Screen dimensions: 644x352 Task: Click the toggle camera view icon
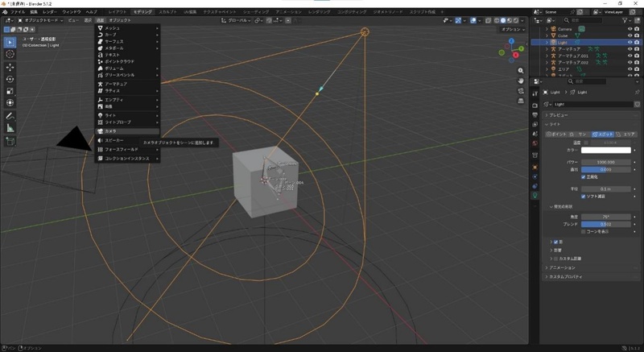pos(521,91)
